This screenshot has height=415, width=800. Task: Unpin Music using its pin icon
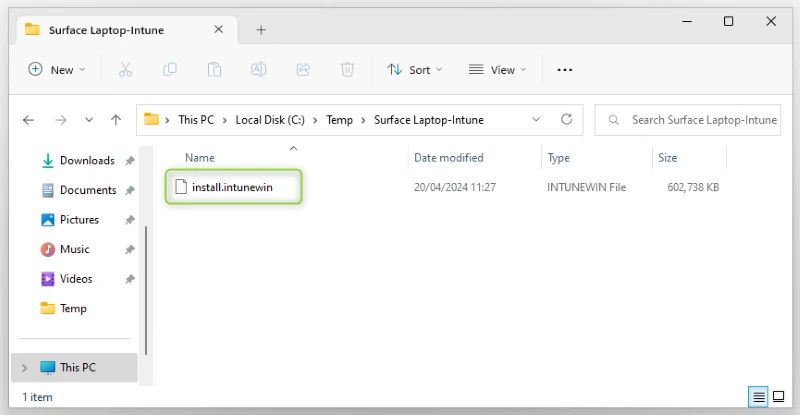130,250
